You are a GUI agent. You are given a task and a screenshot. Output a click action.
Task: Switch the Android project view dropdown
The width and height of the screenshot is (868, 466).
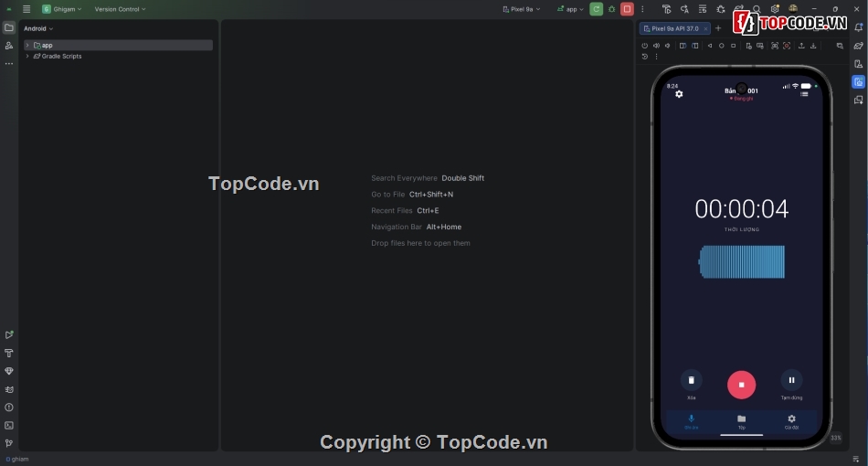coord(38,28)
